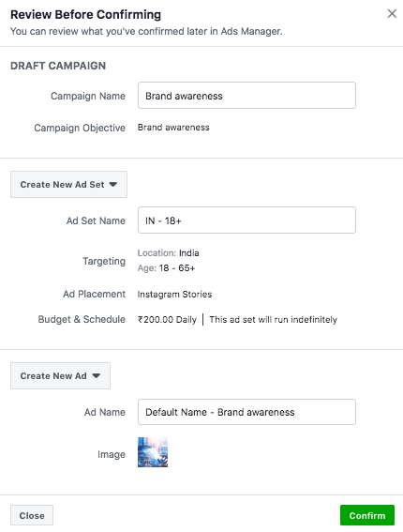Click the Campaign Name text field
The height and width of the screenshot is (532, 403).
click(x=246, y=96)
